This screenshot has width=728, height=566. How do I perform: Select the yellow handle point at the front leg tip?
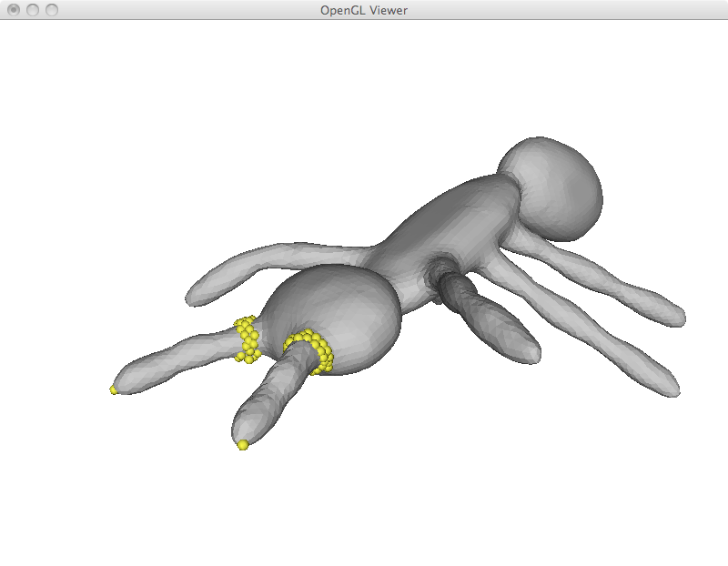242,445
